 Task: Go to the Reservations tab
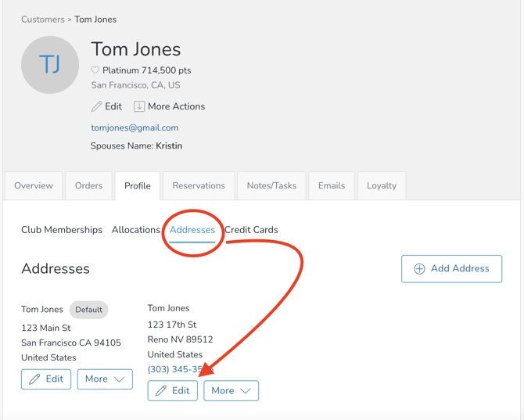coord(199,186)
